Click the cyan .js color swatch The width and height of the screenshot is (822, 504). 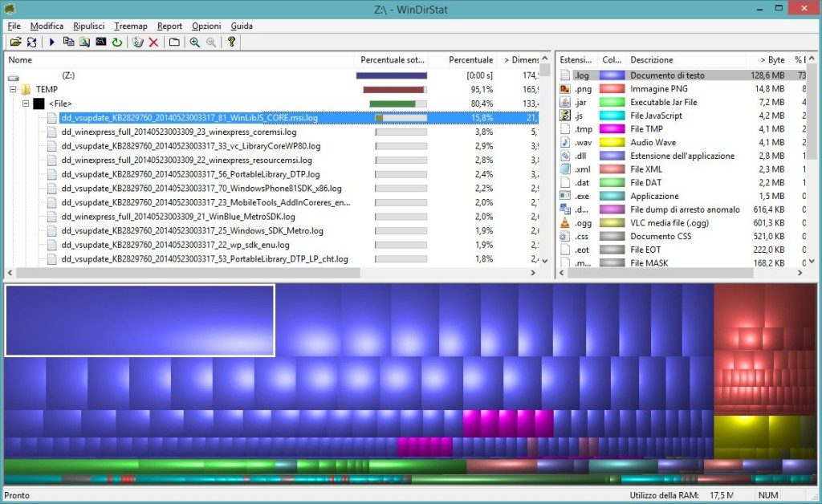coord(612,116)
